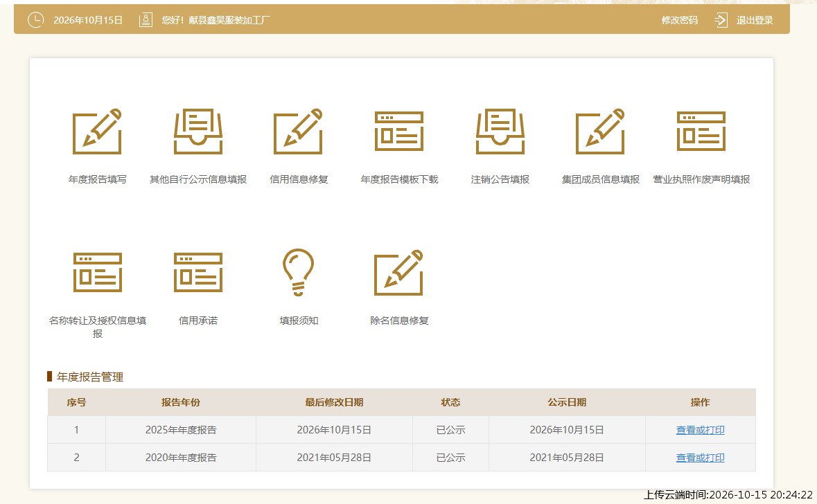817x504 pixels.
Task: Click the 年度报告填写 label
Action: coord(98,179)
